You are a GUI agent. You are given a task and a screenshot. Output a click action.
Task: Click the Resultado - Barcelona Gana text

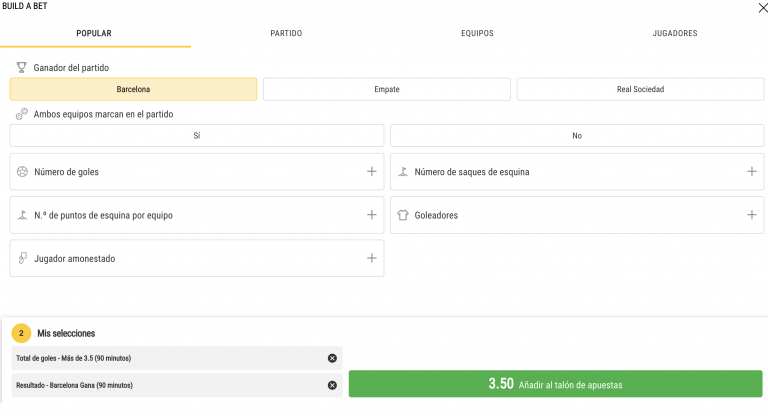pos(74,385)
